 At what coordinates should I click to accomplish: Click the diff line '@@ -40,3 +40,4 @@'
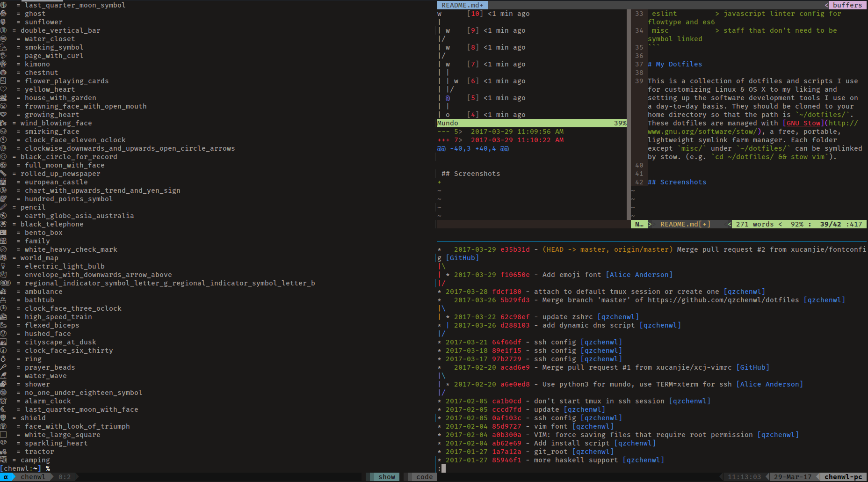click(x=473, y=148)
